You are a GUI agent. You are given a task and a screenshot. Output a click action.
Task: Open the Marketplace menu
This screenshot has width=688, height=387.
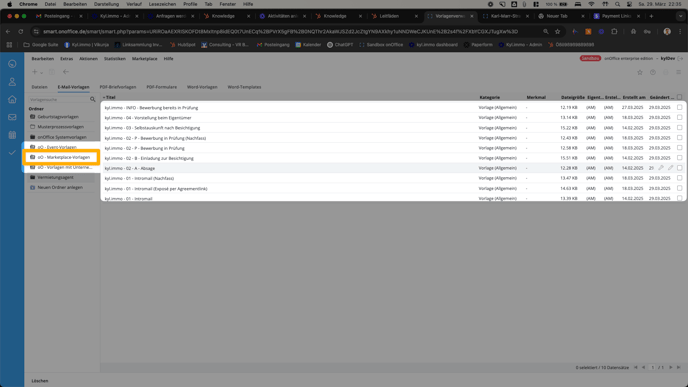click(144, 59)
